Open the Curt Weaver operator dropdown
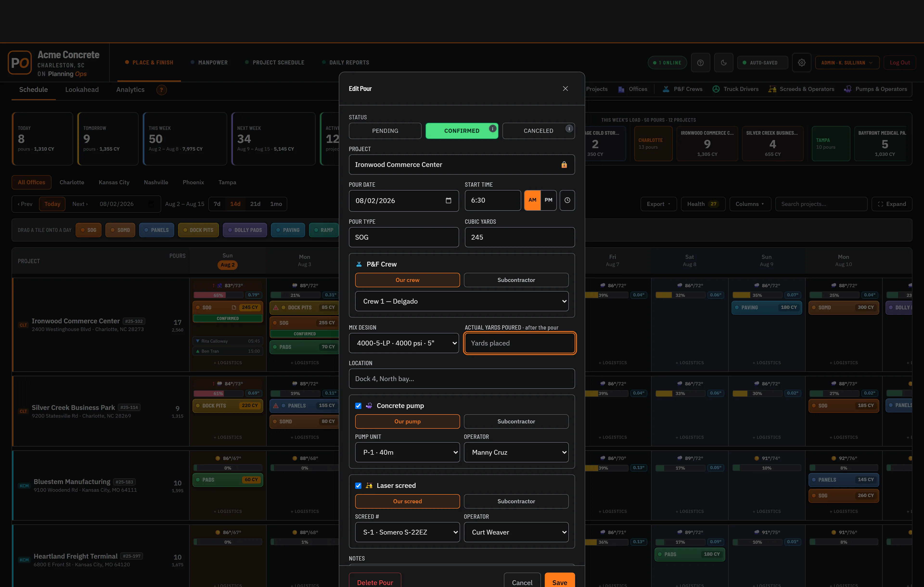 click(516, 533)
